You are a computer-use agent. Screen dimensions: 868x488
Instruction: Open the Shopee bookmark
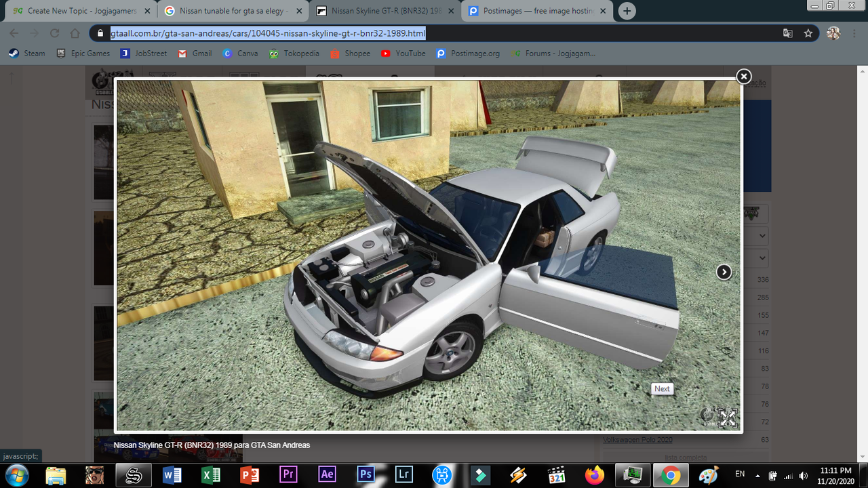(x=350, y=53)
